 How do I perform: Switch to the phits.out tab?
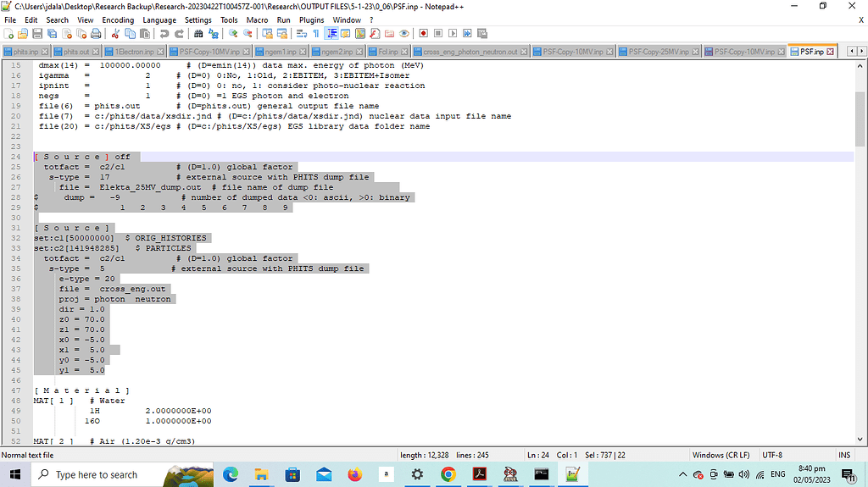(75, 52)
